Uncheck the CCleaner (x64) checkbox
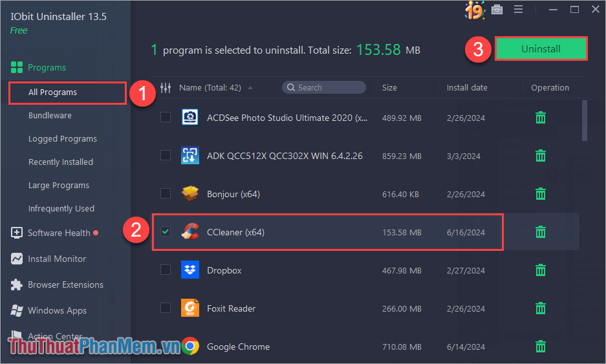The height and width of the screenshot is (364, 606). 166,231
